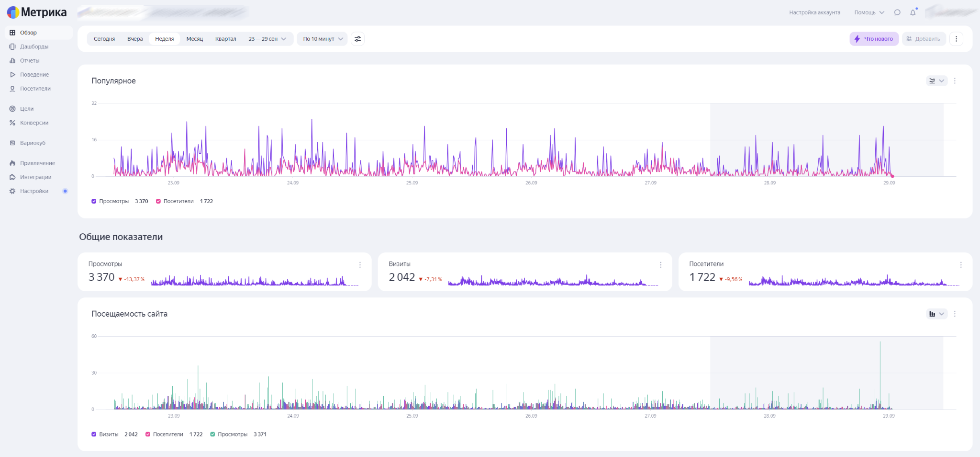Open Отчеты in the sidebar
The height and width of the screenshot is (457, 980).
coord(30,61)
